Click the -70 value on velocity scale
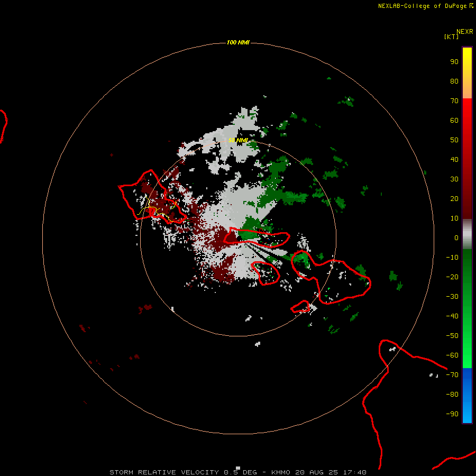Image resolution: width=476 pixels, height=476 pixels. pos(452,374)
